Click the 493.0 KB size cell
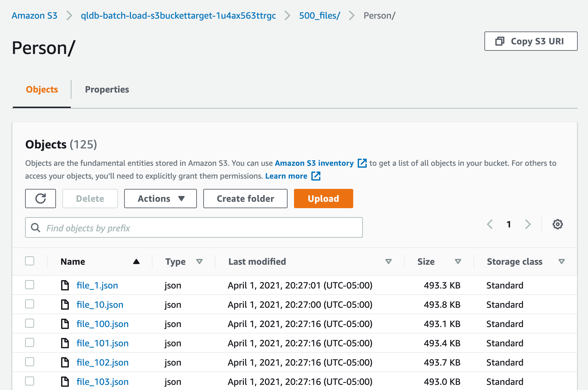This screenshot has height=390, width=588. click(442, 382)
